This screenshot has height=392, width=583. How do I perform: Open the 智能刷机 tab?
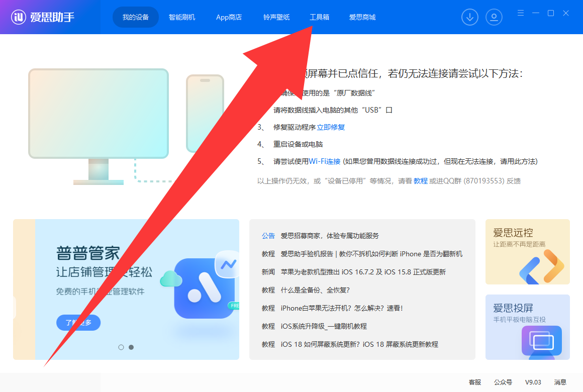click(182, 17)
